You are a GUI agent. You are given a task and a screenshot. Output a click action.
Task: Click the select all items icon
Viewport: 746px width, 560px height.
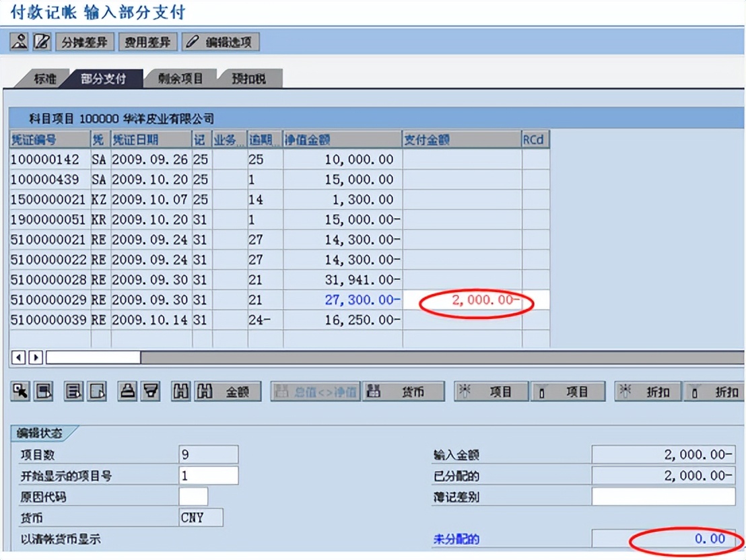click(x=42, y=391)
